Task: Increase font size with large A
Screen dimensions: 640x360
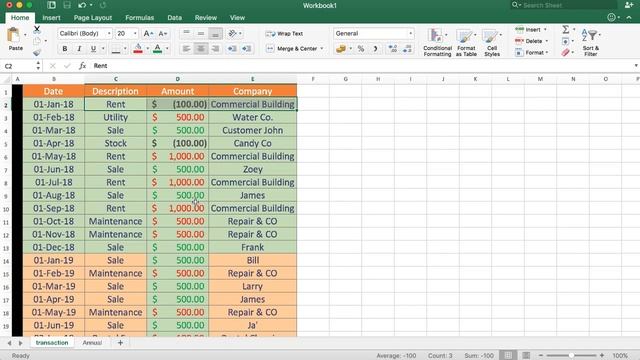Action: (x=149, y=33)
